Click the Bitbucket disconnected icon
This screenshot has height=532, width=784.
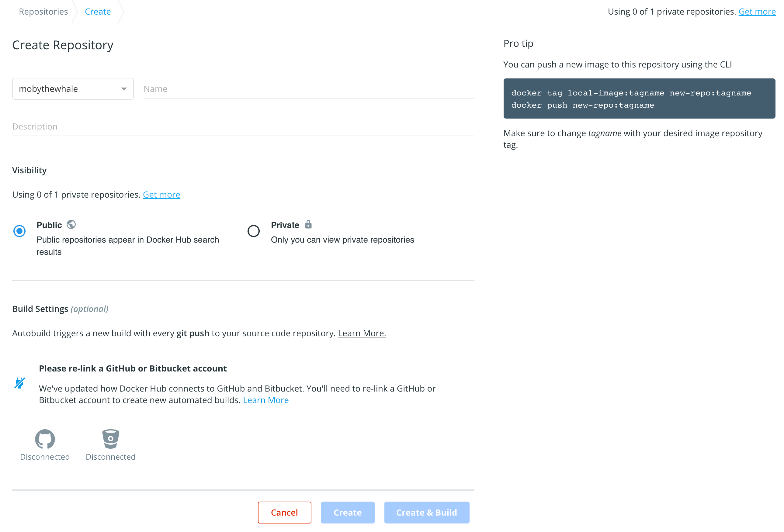point(110,438)
